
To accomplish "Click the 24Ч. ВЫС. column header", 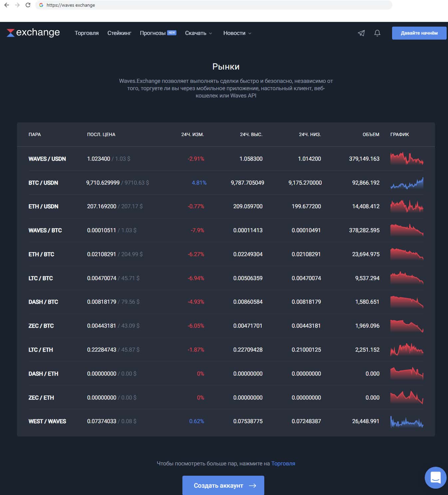I will point(251,134).
